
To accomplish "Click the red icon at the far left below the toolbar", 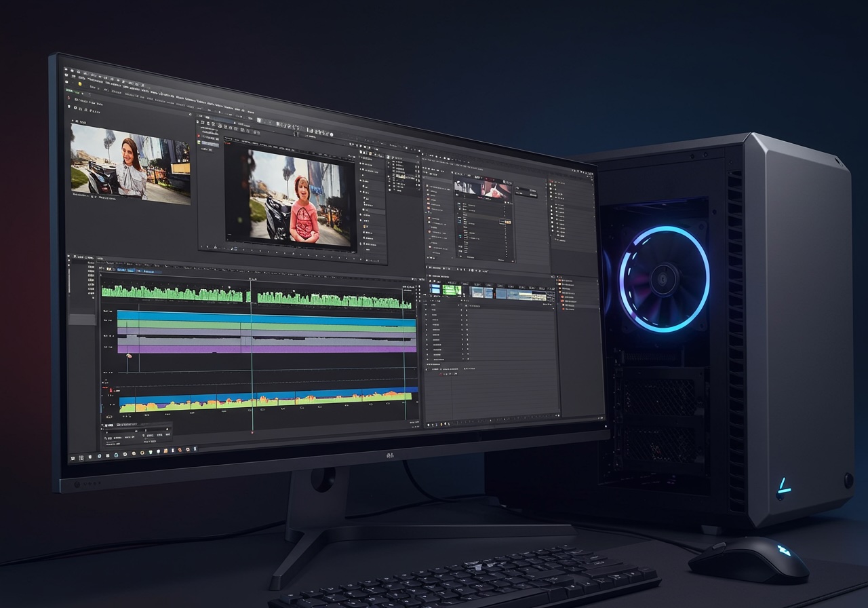I will click(x=68, y=98).
